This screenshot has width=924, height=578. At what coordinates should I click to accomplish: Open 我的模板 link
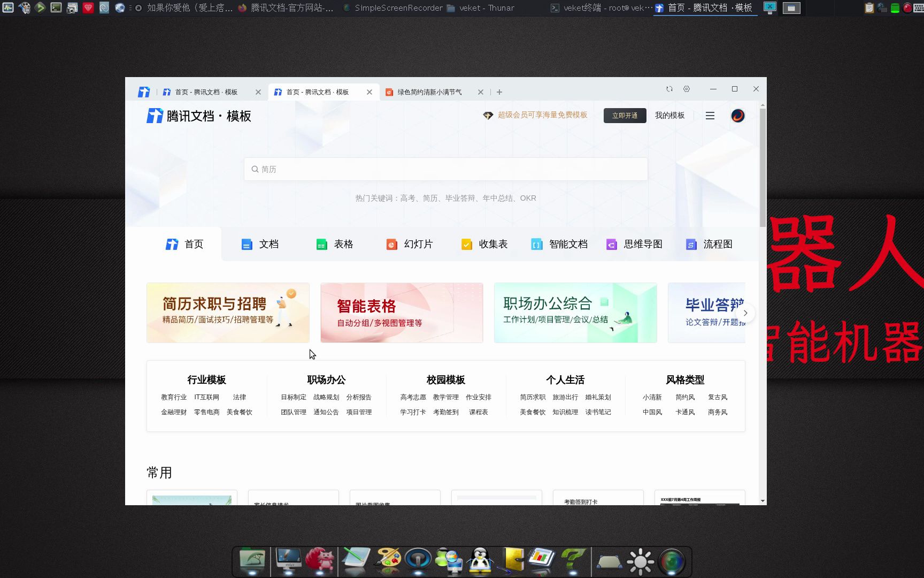click(x=670, y=116)
